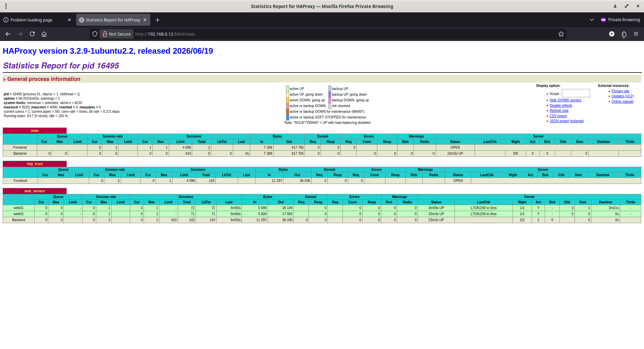Click the Disable refresh link
Screen dimensions: 644x349
pyautogui.click(x=561, y=105)
